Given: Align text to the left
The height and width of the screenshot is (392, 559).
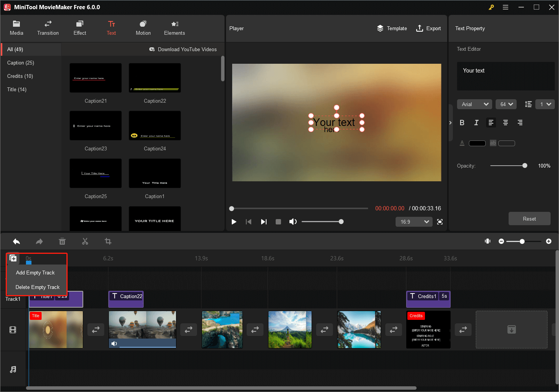Looking at the screenshot, I should pos(491,123).
